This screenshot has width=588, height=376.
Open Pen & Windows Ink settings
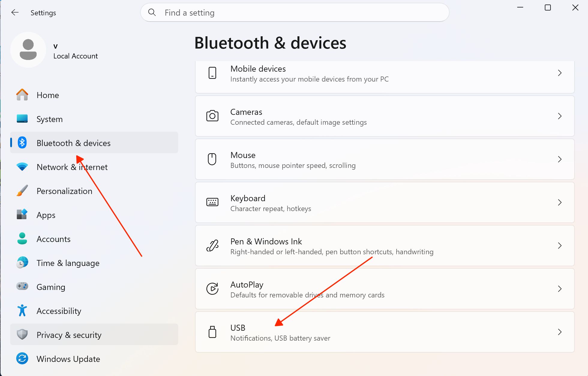click(x=385, y=246)
